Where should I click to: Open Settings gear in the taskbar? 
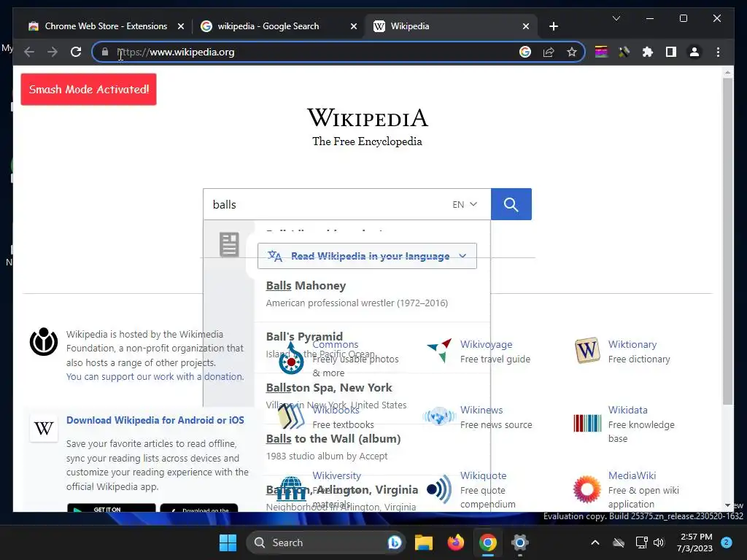coord(519,542)
